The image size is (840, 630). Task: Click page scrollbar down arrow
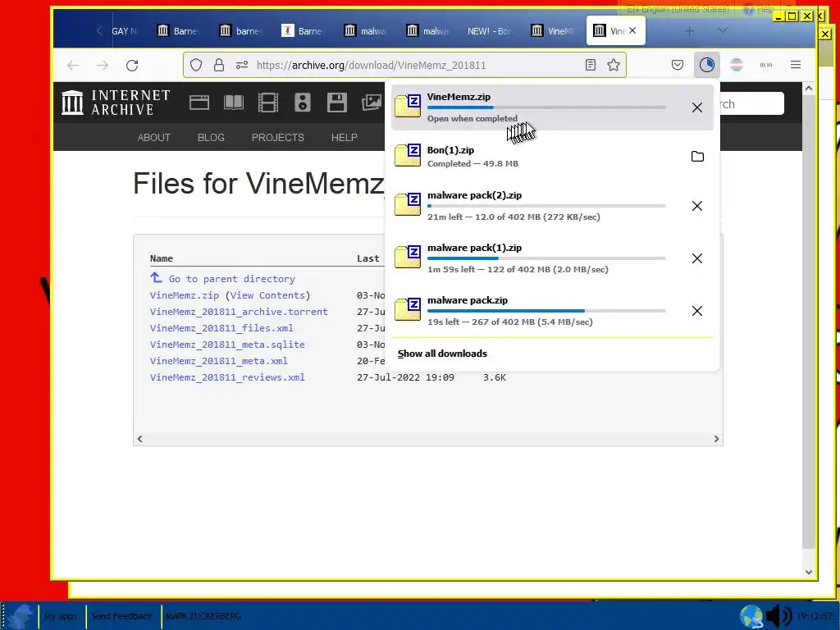(x=808, y=572)
